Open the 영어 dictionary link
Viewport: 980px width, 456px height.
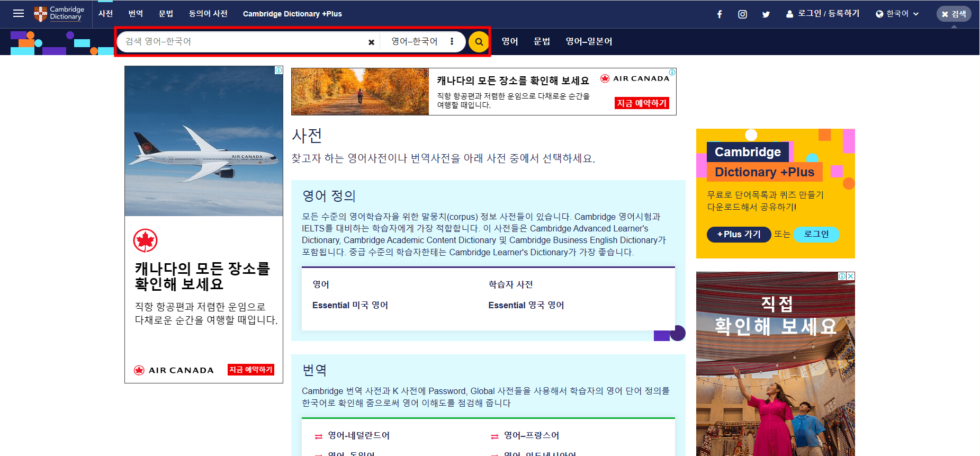[321, 284]
